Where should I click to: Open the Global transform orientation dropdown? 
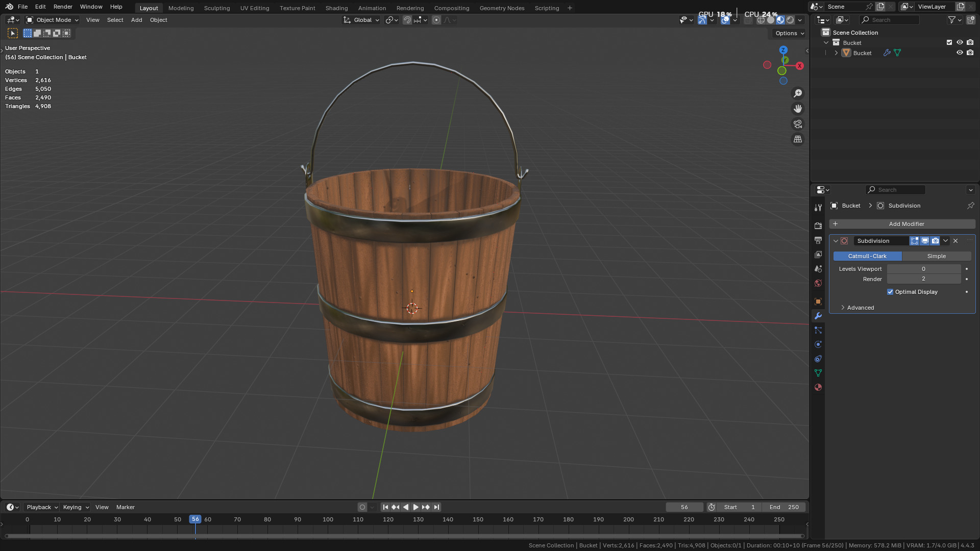coord(361,20)
